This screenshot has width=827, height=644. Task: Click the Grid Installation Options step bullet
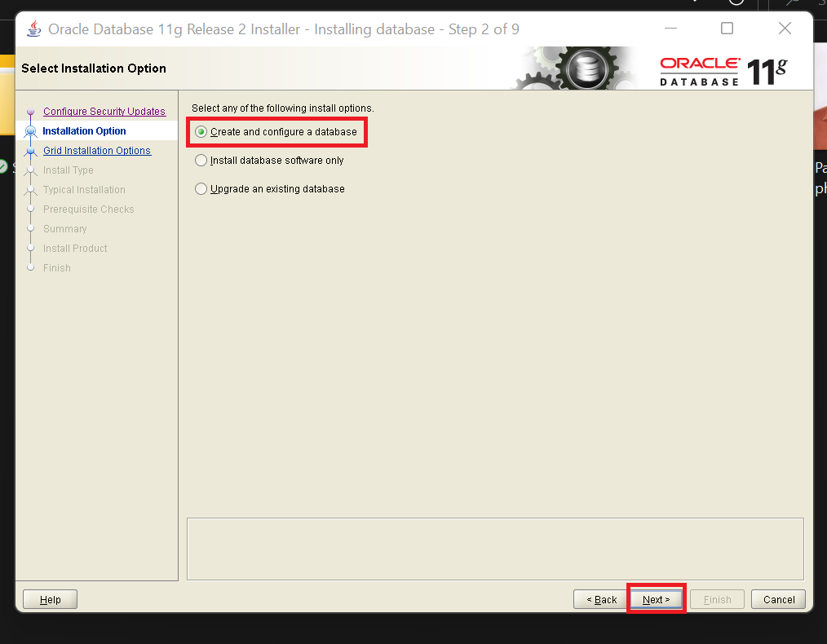coord(31,151)
